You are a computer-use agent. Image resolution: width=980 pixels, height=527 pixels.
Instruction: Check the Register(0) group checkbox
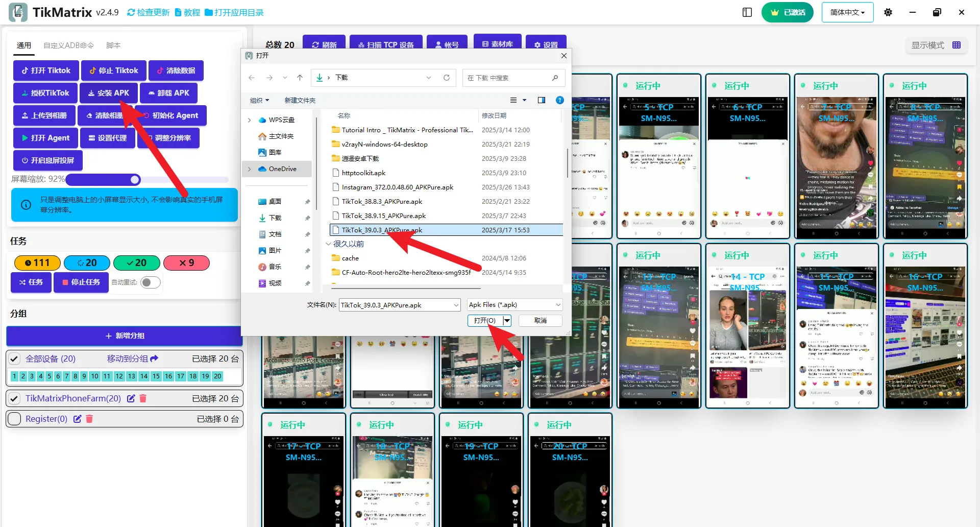coord(14,419)
